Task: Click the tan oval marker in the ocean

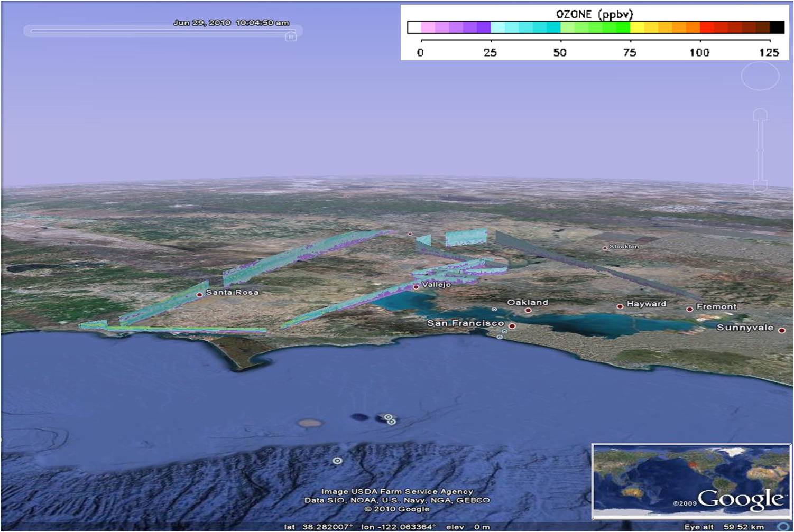Action: coord(310,423)
